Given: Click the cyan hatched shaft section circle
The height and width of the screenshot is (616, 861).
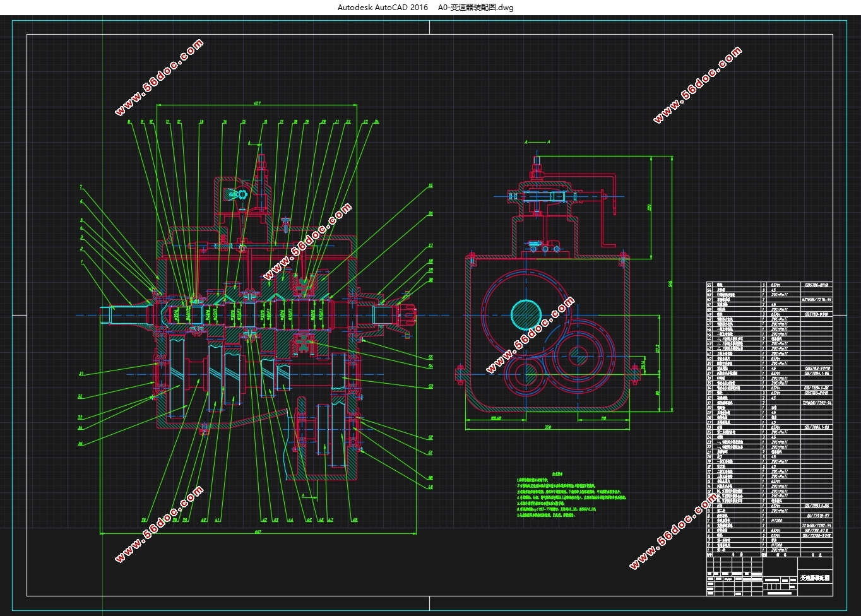Looking at the screenshot, I should [x=526, y=314].
